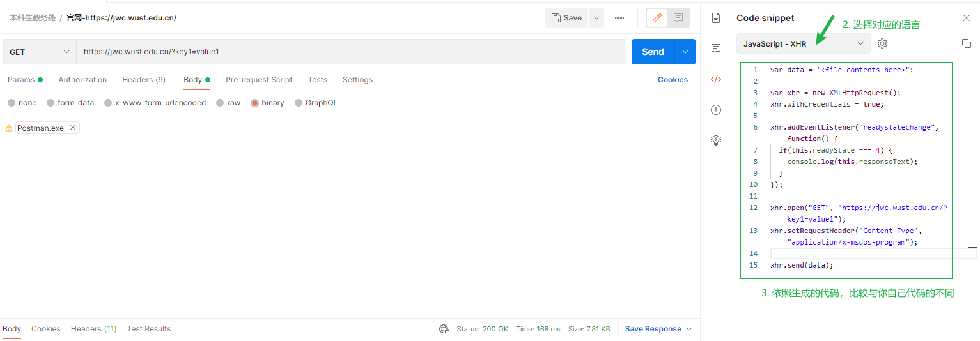
Task: Open the response Cookies tab
Action: coord(46,329)
